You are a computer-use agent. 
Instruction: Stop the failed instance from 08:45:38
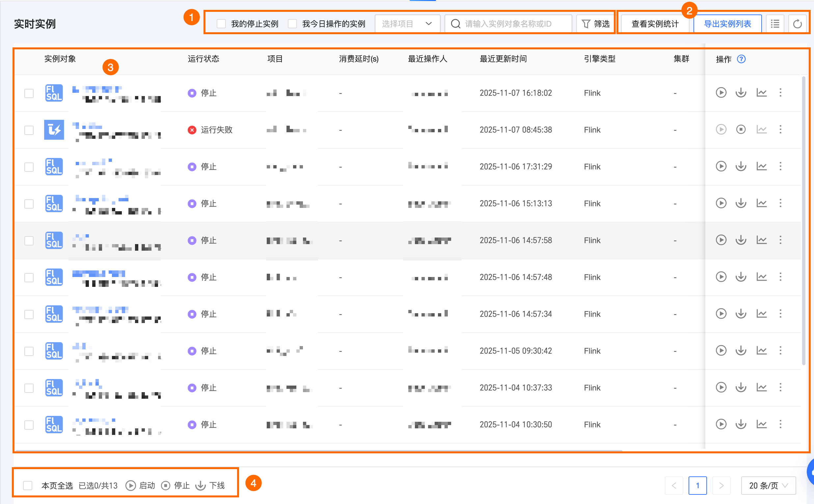point(741,129)
